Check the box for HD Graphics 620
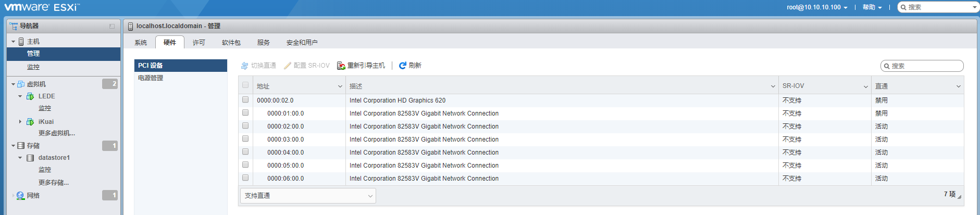The image size is (980, 215). click(245, 99)
